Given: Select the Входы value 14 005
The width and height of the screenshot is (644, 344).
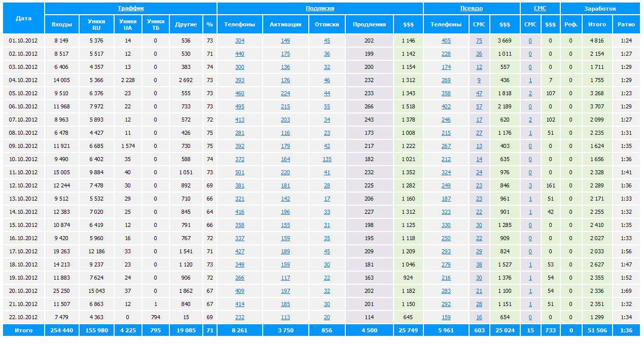Looking at the screenshot, I should point(62,80).
